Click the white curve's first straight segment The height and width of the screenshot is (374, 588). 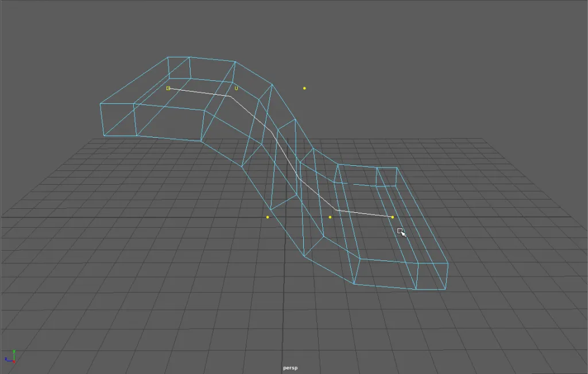(x=199, y=92)
